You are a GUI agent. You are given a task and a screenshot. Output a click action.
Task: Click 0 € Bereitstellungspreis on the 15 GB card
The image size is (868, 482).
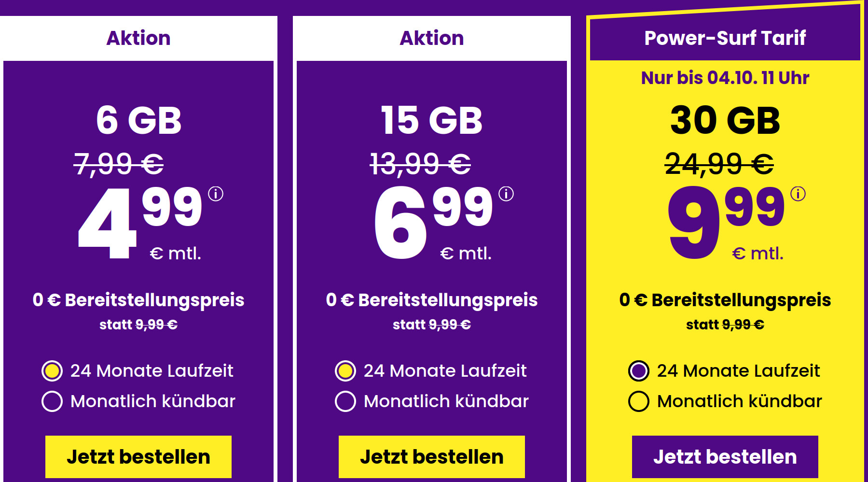pyautogui.click(x=431, y=299)
